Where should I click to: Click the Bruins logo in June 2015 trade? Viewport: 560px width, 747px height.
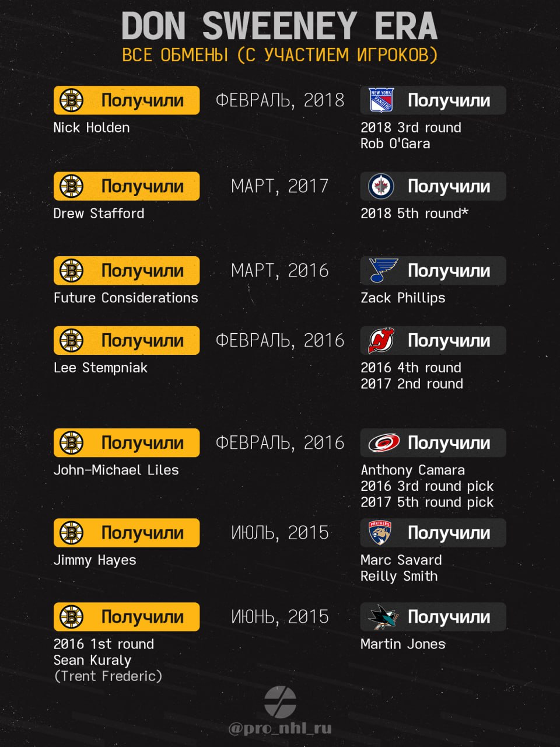click(72, 617)
